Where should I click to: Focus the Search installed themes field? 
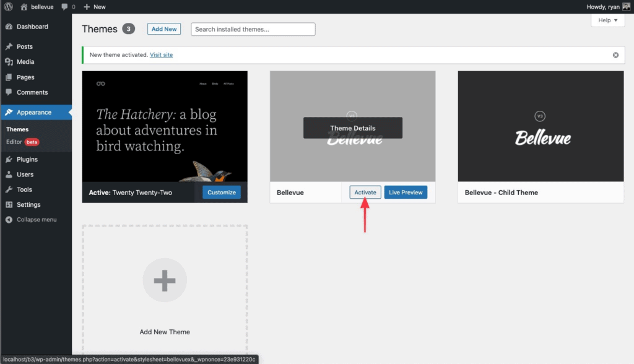click(x=253, y=29)
